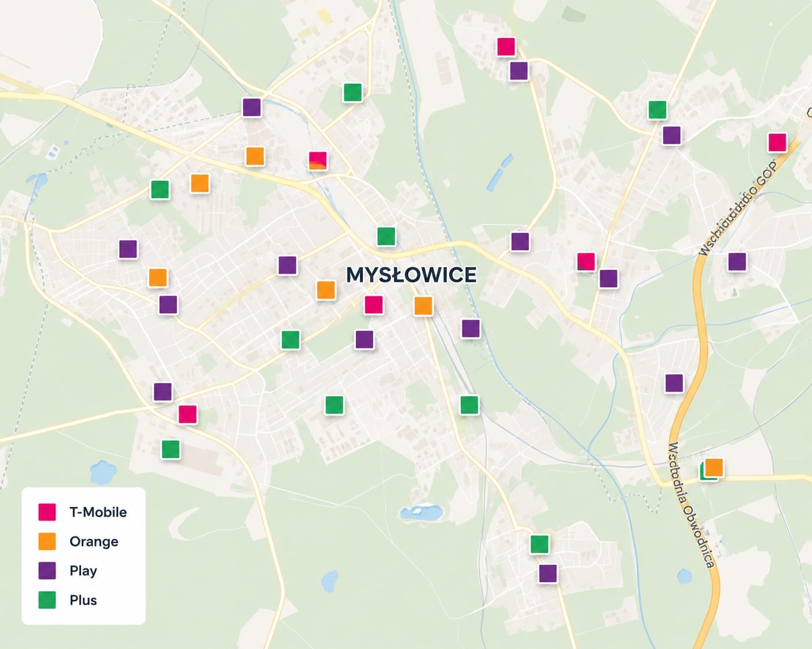The width and height of the screenshot is (812, 649).
Task: Click the southernmost T-Mobile marker
Action: click(x=188, y=414)
